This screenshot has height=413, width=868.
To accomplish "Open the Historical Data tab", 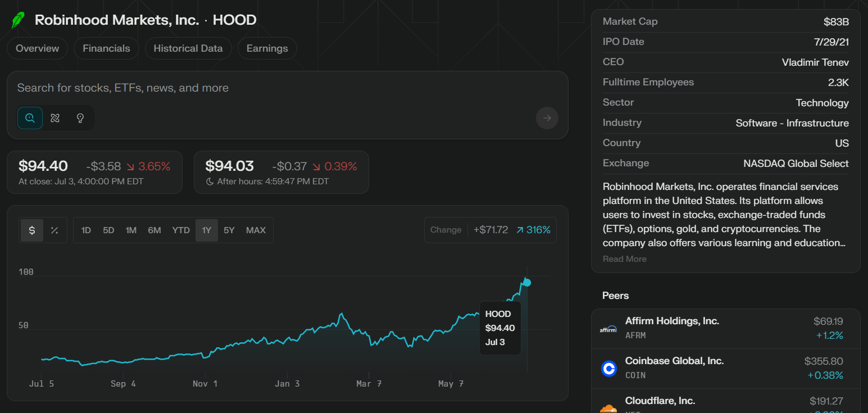I will [x=188, y=48].
